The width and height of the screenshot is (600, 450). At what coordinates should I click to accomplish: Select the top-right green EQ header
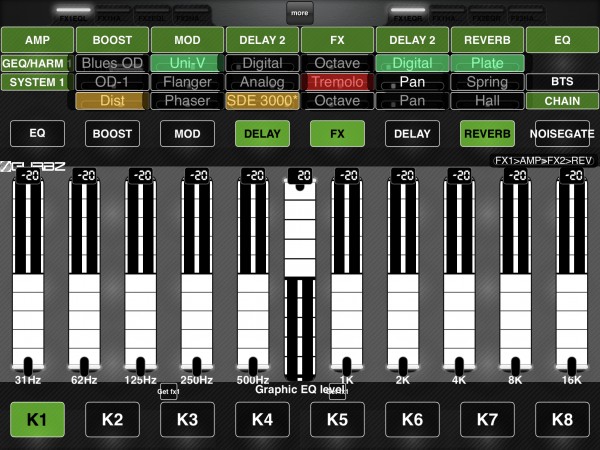click(x=562, y=40)
